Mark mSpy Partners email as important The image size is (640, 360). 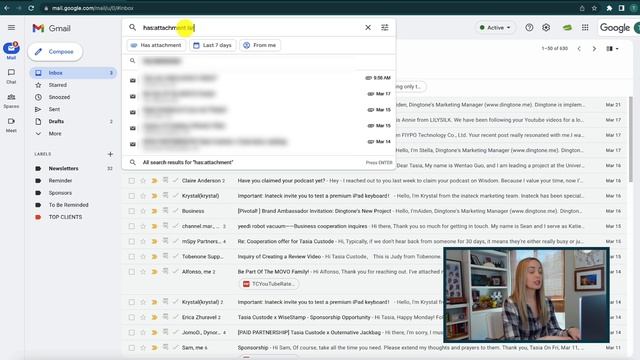click(x=154, y=241)
